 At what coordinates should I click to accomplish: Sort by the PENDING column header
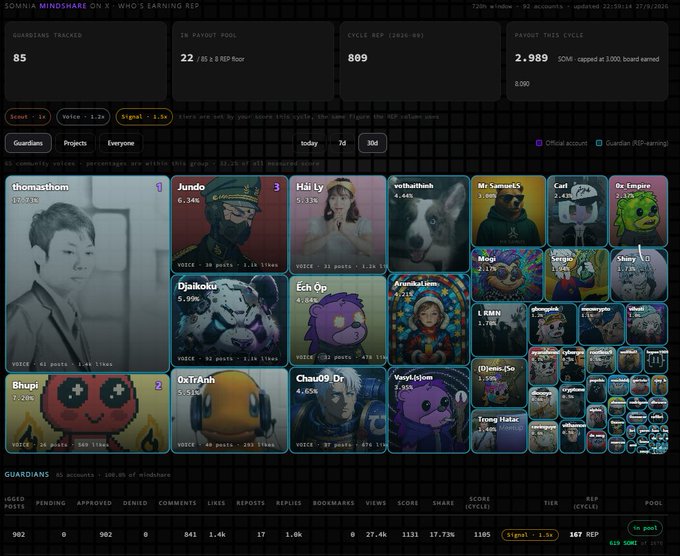click(x=51, y=503)
